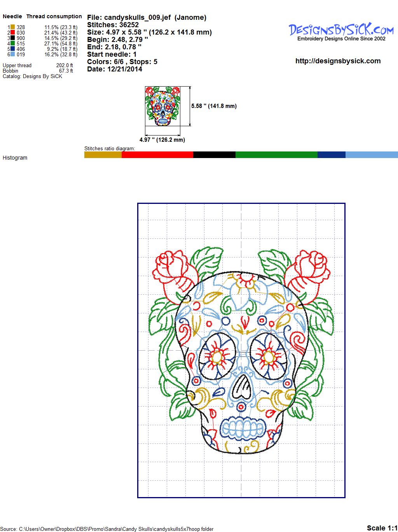Select the navy blue histogram segment
This screenshot has width=398, height=532.
click(x=331, y=155)
